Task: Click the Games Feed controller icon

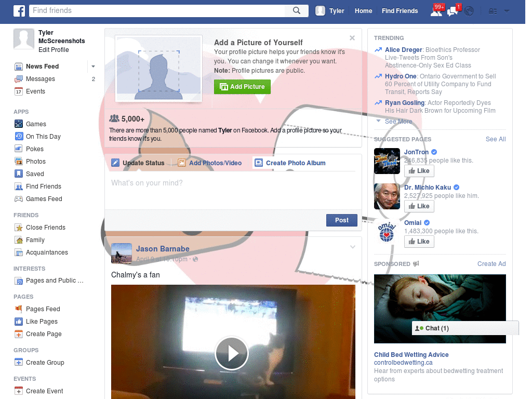Action: pos(19,199)
